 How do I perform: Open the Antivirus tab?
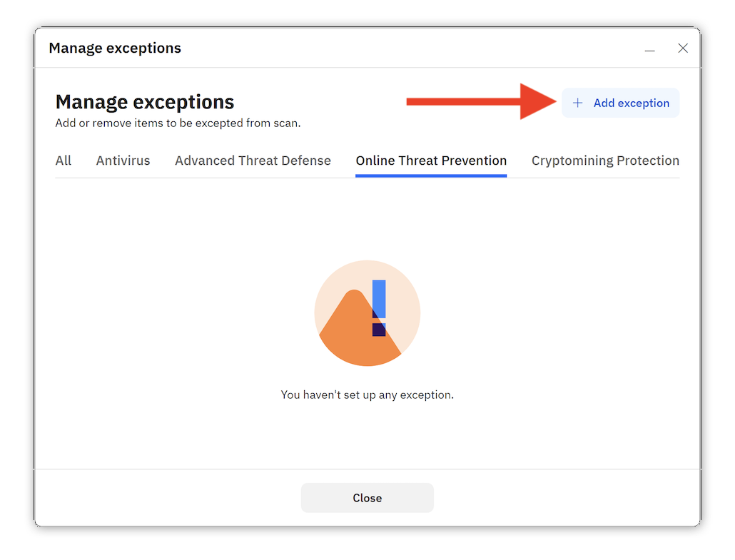pyautogui.click(x=123, y=161)
